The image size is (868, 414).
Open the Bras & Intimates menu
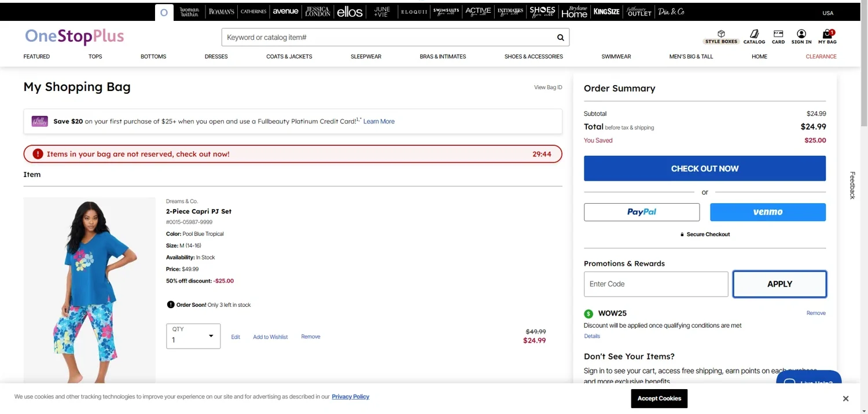(x=443, y=57)
